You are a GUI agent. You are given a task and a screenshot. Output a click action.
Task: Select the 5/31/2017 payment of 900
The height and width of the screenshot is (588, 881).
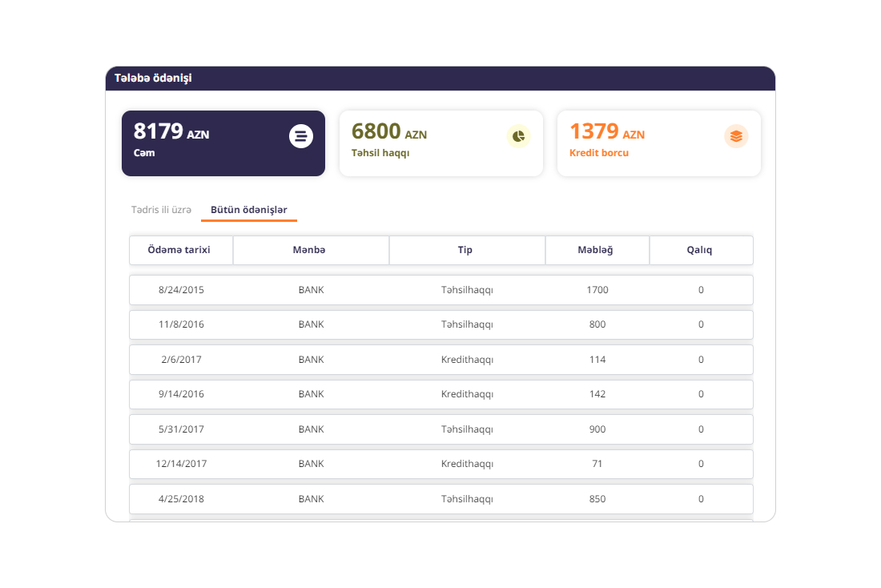440,429
